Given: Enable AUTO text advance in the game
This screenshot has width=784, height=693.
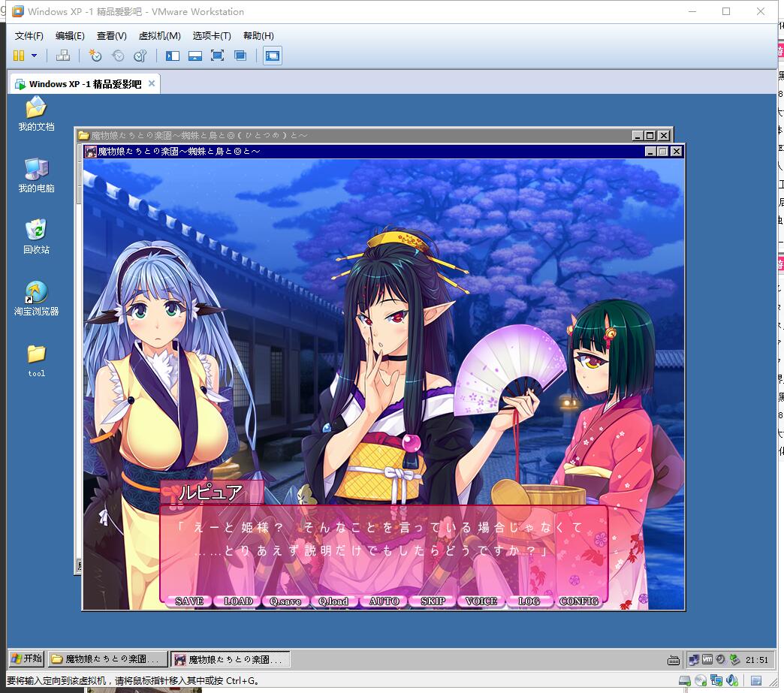Looking at the screenshot, I should [384, 601].
